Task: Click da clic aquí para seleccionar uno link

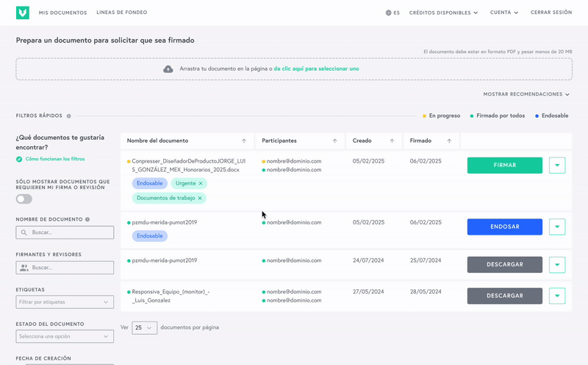Action: click(317, 68)
